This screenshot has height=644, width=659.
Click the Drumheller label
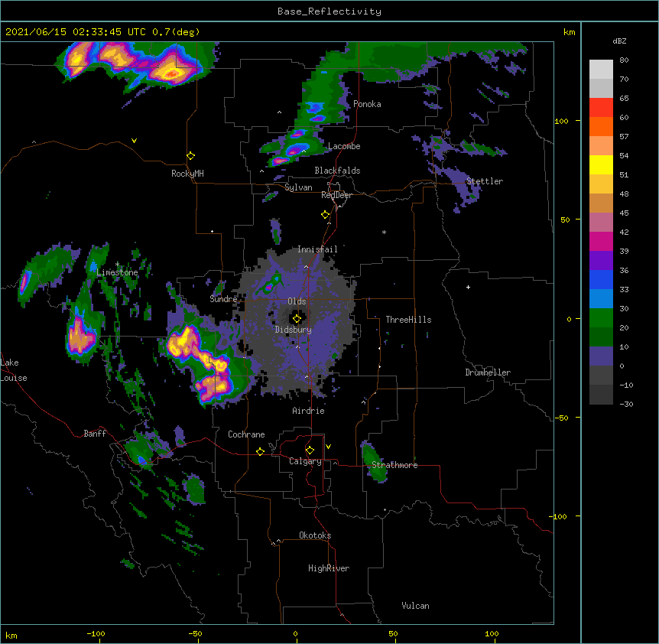click(x=488, y=372)
